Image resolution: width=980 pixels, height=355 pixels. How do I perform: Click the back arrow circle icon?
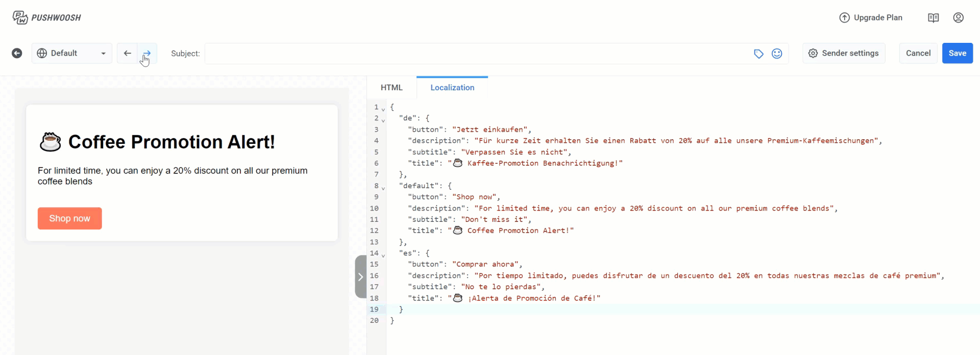tap(17, 54)
